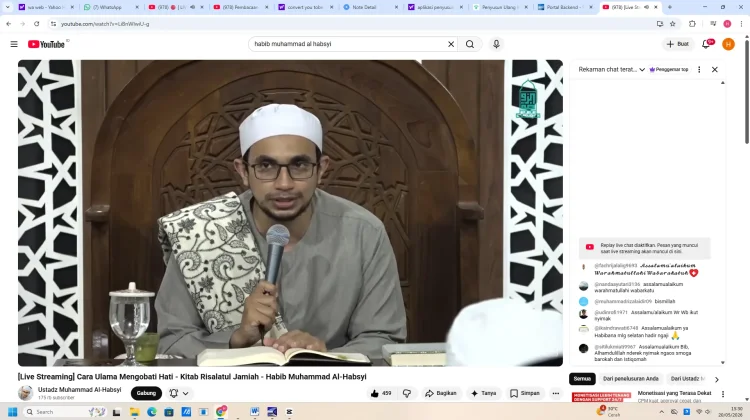This screenshot has height=420, width=750.
Task: Like the video with thumbs up 459
Action: point(381,393)
